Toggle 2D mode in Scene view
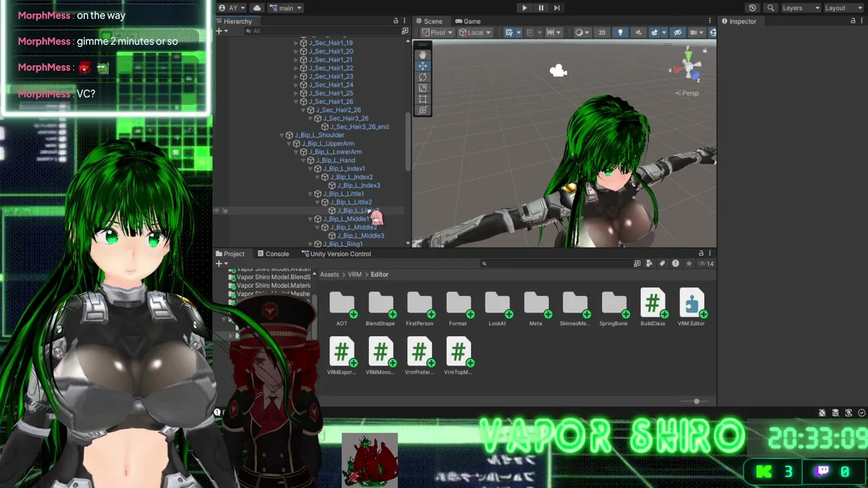Screen dimensions: 868x488 [601, 33]
